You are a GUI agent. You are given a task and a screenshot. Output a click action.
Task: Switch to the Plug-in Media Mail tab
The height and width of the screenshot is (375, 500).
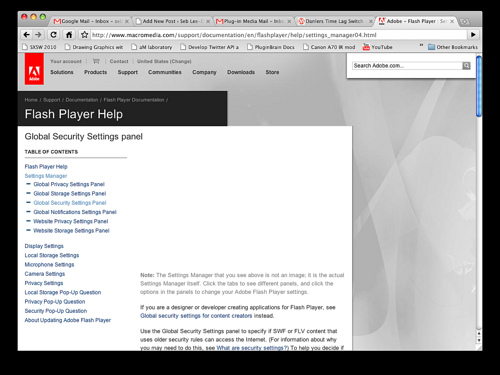click(253, 21)
